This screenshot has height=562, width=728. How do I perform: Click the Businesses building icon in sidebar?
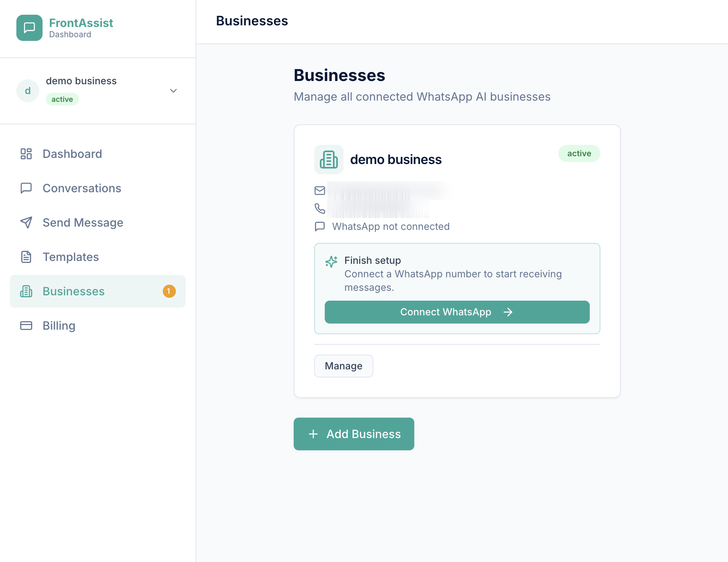pos(26,291)
